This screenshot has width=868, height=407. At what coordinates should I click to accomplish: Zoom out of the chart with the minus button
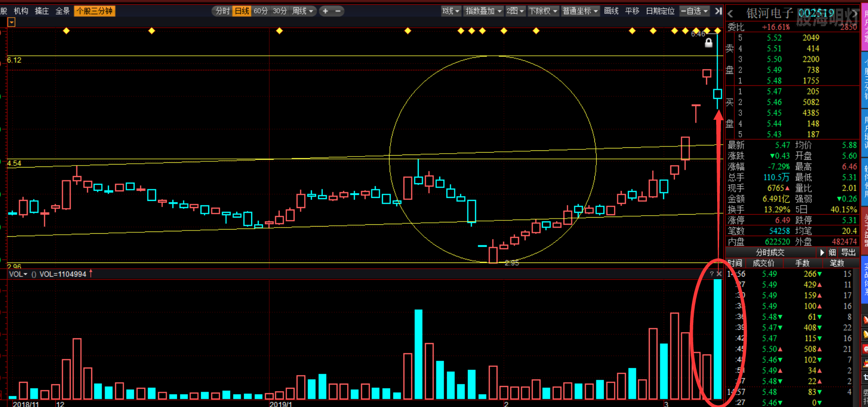click(338, 11)
